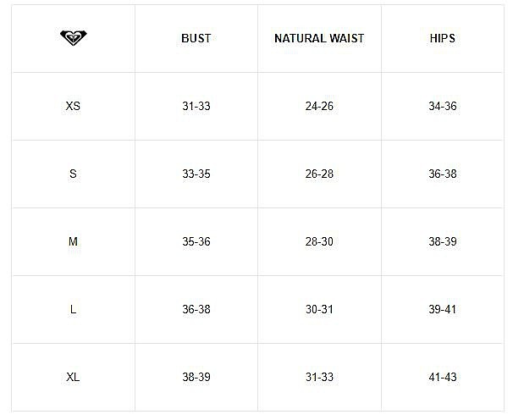
Task: Click the XS size row label
Action: [73, 106]
